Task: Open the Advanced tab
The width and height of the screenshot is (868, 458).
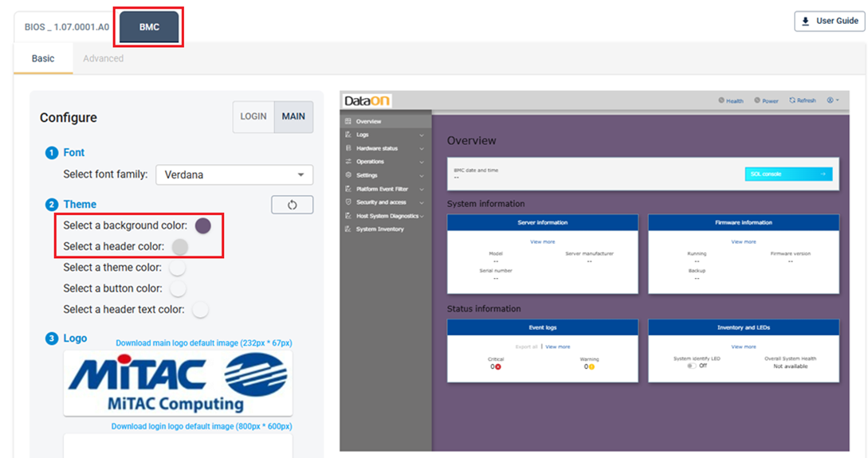Action: pos(104,58)
